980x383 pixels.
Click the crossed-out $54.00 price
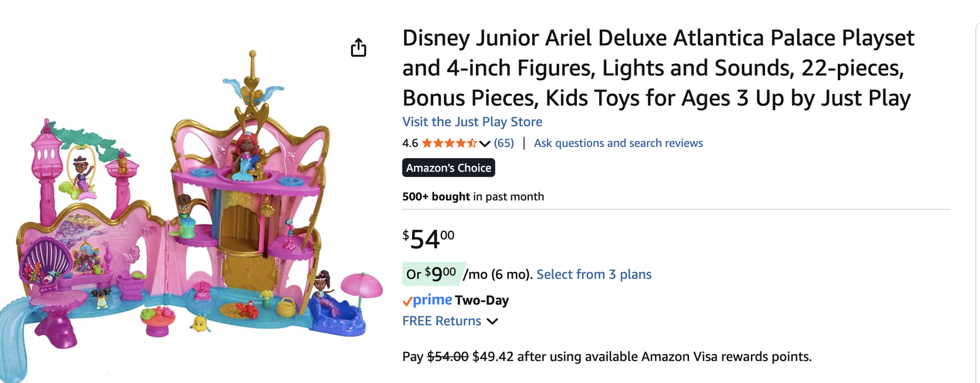[x=447, y=357]
